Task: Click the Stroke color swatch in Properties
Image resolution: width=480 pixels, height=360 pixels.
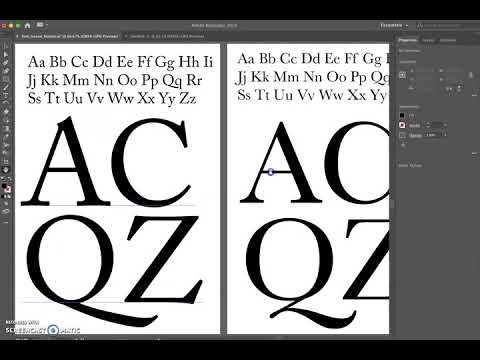Action: [x=402, y=125]
